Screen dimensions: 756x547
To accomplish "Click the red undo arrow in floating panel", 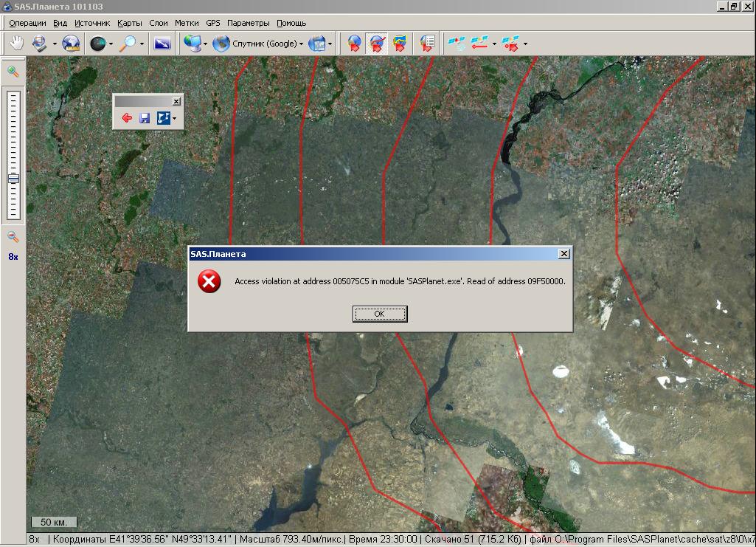I will (x=127, y=118).
